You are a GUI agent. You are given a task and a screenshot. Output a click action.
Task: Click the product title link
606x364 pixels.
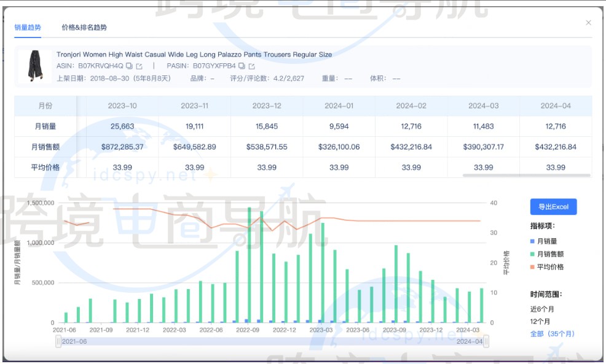point(194,55)
